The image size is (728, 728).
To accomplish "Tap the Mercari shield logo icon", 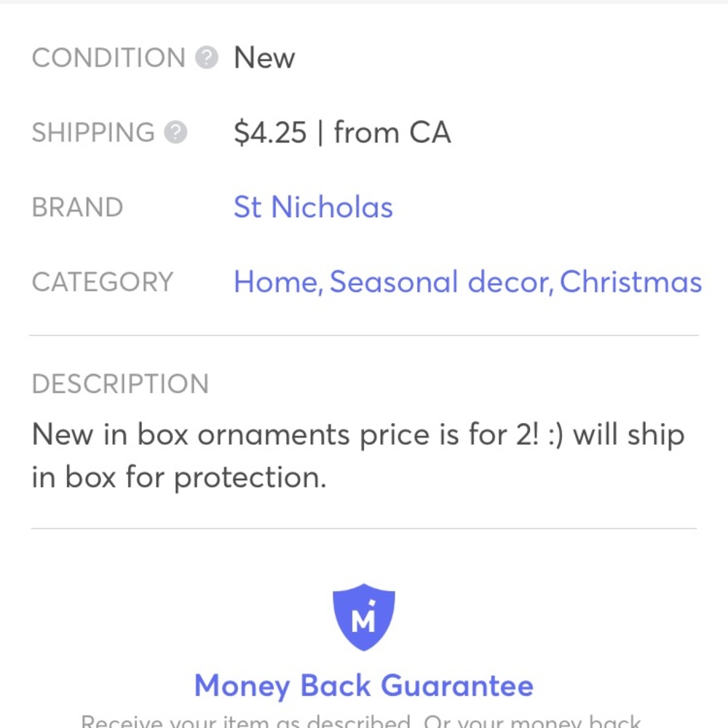I will [364, 617].
